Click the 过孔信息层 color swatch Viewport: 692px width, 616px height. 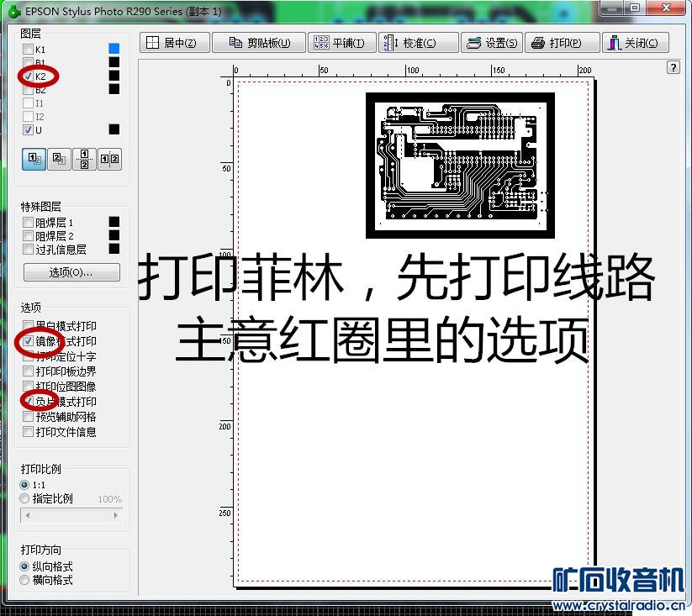coord(114,249)
